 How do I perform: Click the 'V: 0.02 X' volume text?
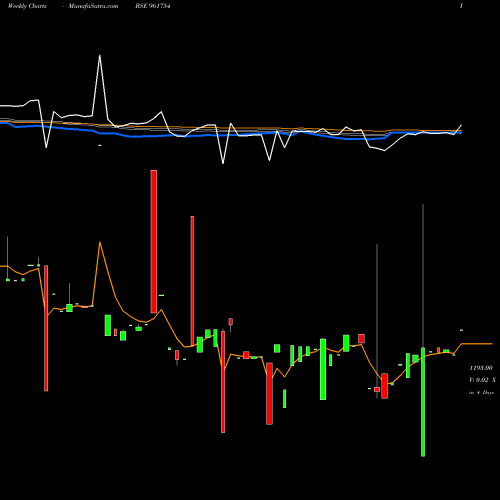(x=482, y=380)
